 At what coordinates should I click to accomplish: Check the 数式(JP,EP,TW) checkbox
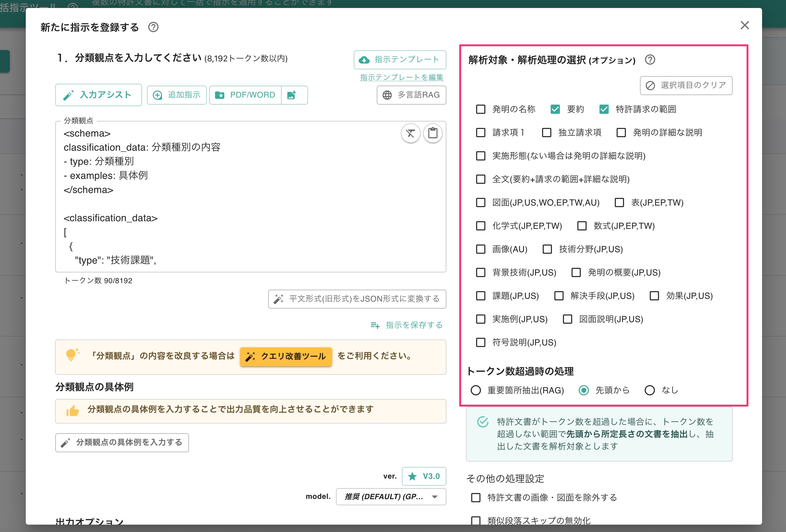point(582,226)
